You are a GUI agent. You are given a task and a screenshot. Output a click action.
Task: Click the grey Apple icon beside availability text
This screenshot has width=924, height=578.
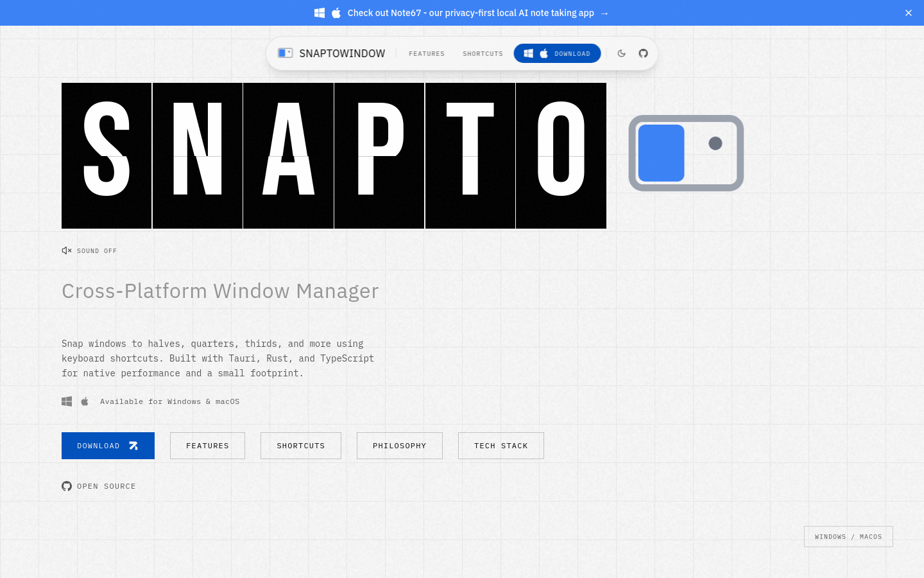(85, 401)
